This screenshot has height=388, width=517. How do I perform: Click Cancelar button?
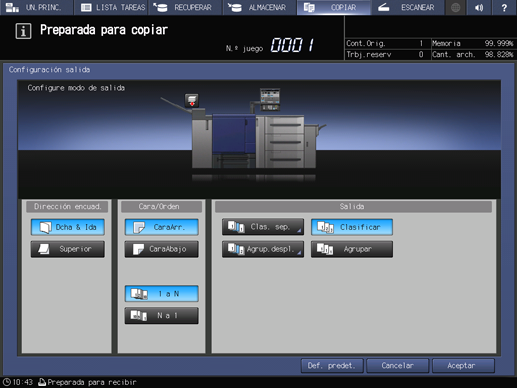398,366
